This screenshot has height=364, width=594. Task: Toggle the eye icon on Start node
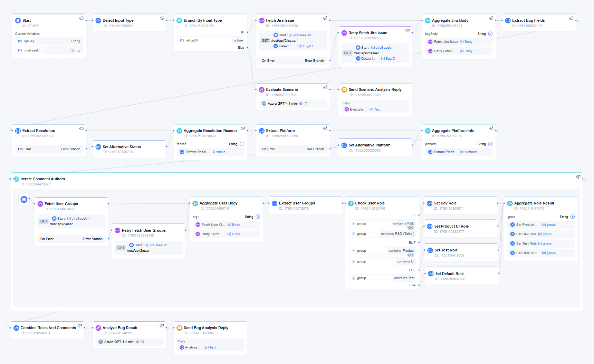pos(82,18)
